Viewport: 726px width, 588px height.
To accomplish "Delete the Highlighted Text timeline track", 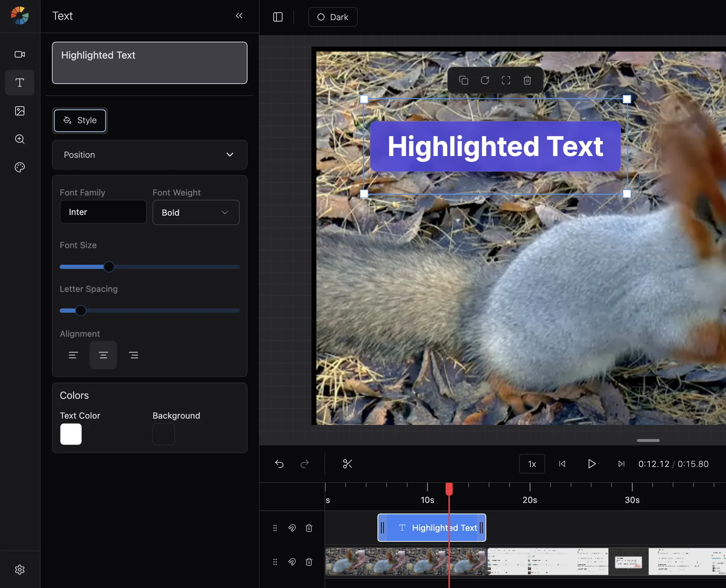I will (309, 528).
